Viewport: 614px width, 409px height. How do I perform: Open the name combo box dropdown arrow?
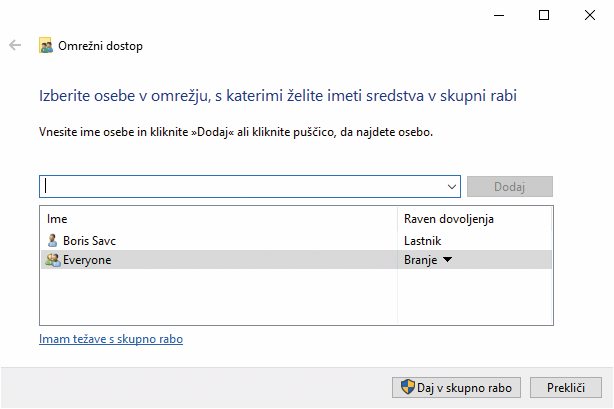pos(451,187)
